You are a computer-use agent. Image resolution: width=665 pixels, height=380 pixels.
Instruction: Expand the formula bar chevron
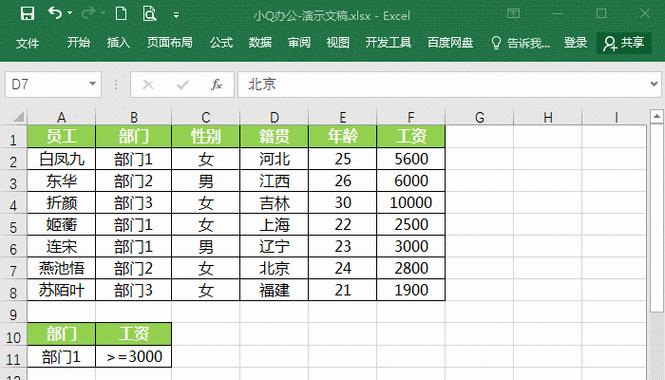(654, 84)
